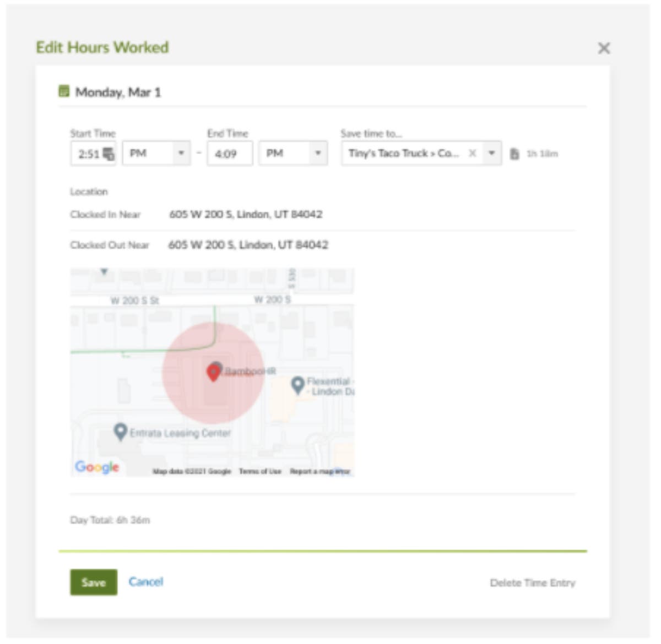This screenshot has height=644, width=661.
Task: Click inside the Start Time 2:51 input
Action: click(88, 153)
